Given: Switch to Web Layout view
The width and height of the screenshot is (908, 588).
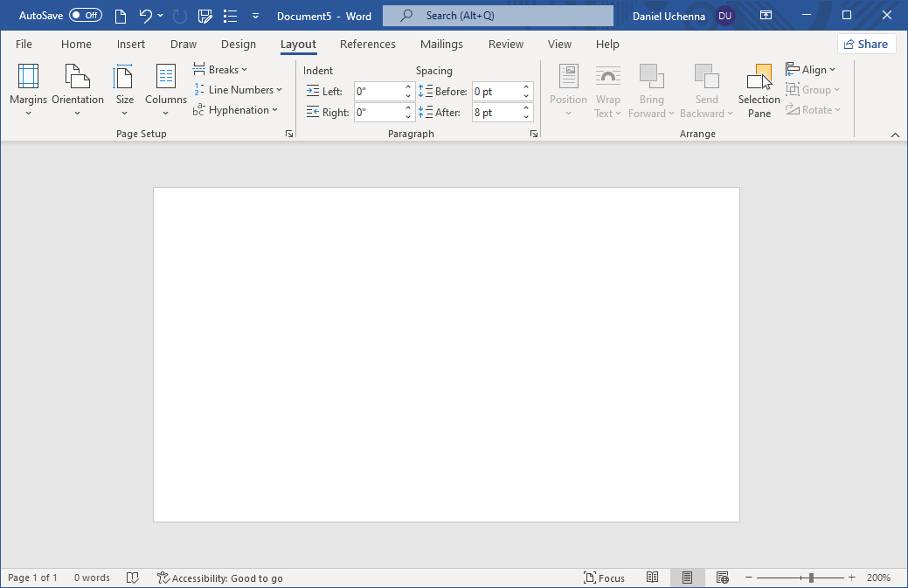Looking at the screenshot, I should coord(722,578).
